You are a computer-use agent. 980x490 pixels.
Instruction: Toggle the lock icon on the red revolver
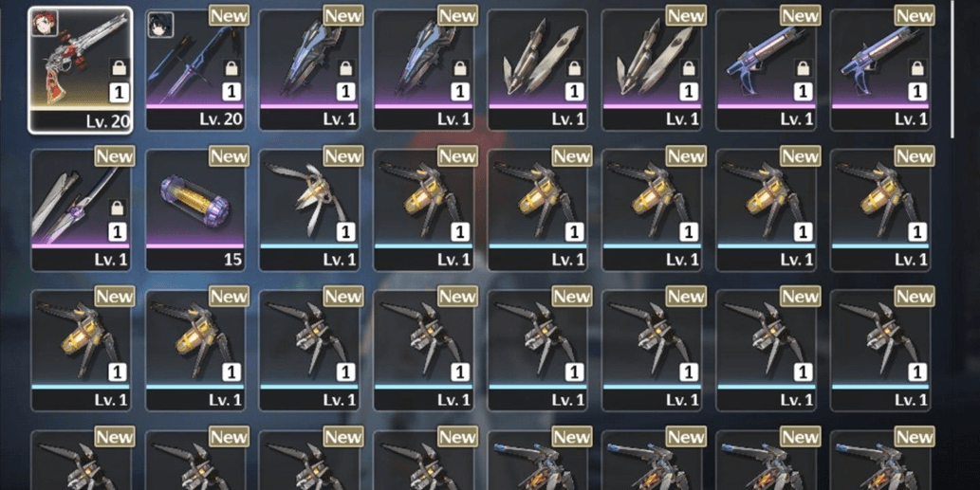(x=119, y=68)
